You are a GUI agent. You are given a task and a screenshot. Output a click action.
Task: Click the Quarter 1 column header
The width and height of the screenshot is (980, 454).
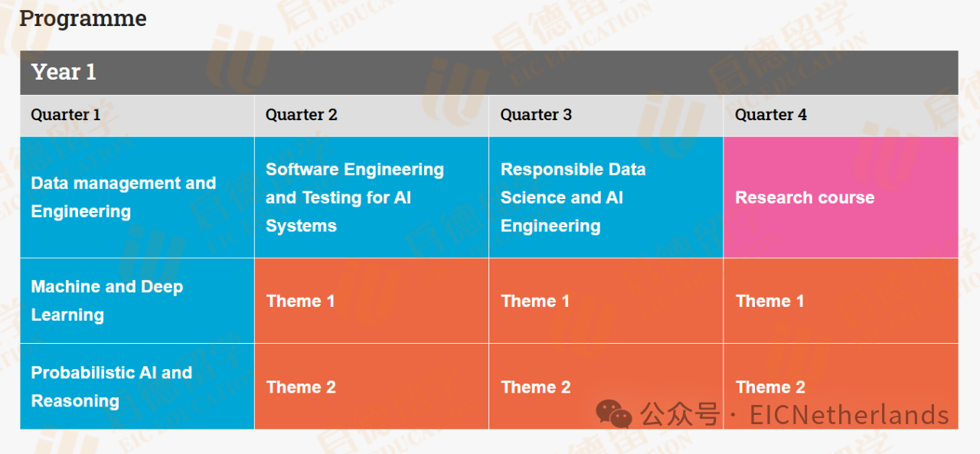(x=137, y=116)
